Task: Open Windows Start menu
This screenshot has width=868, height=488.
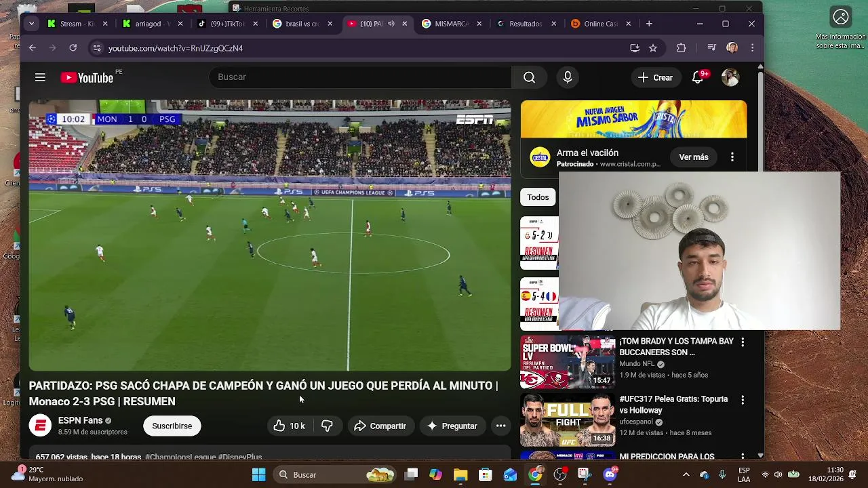Action: click(x=258, y=474)
